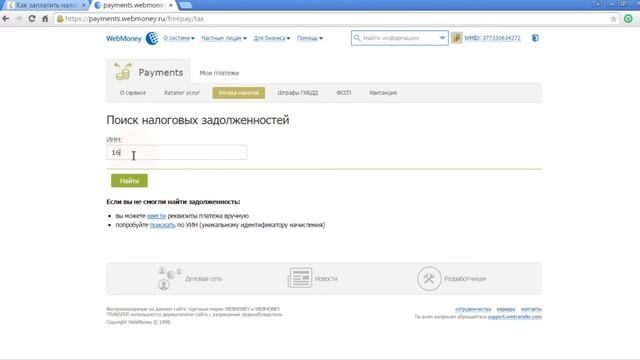Click the blue exit icon beside WMID
Image resolution: width=640 pixels, height=360 pixels.
point(535,38)
